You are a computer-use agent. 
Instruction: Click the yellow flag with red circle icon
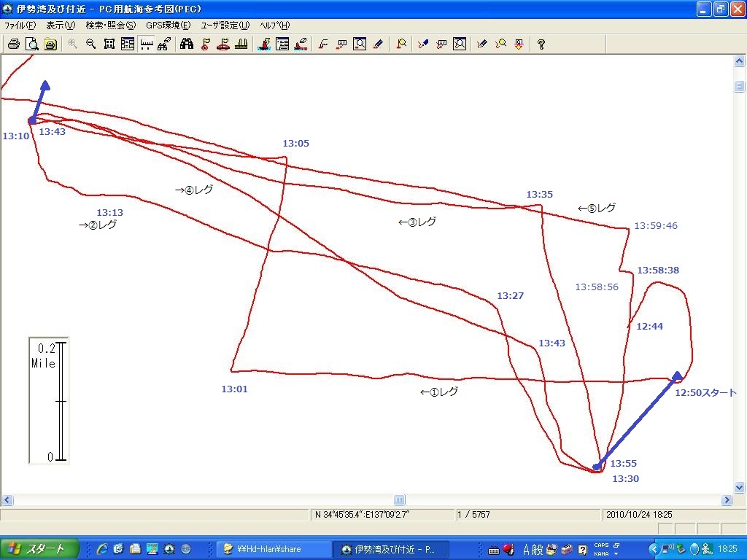(x=205, y=44)
